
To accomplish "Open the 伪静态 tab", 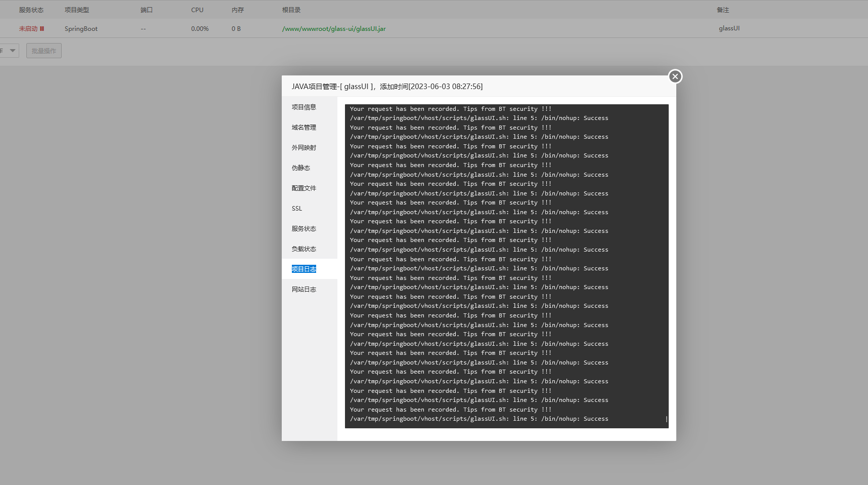I will [310, 168].
